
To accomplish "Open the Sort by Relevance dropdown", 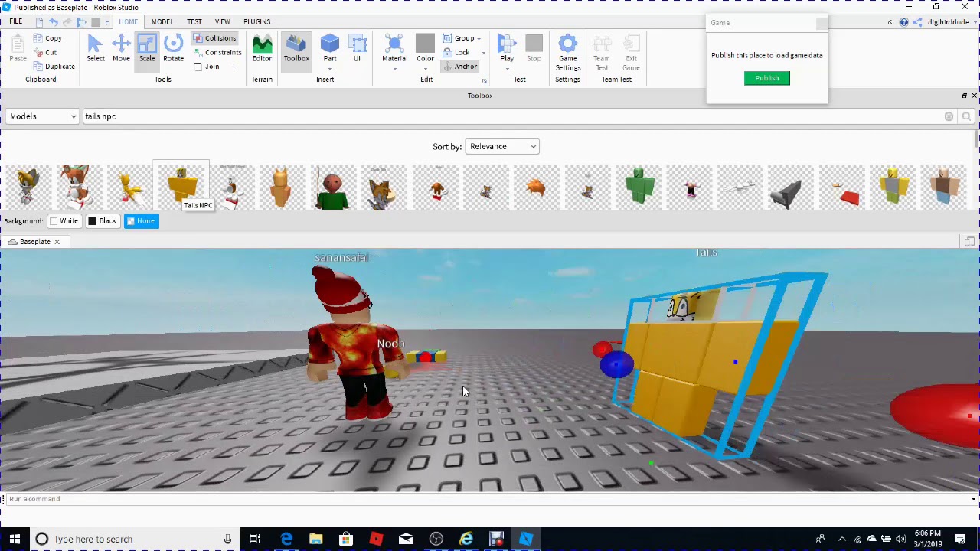I will tap(501, 146).
